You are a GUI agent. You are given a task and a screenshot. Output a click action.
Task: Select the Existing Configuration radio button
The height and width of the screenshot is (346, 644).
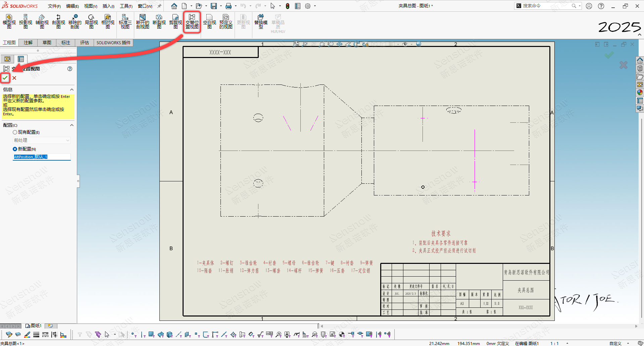coord(15,132)
